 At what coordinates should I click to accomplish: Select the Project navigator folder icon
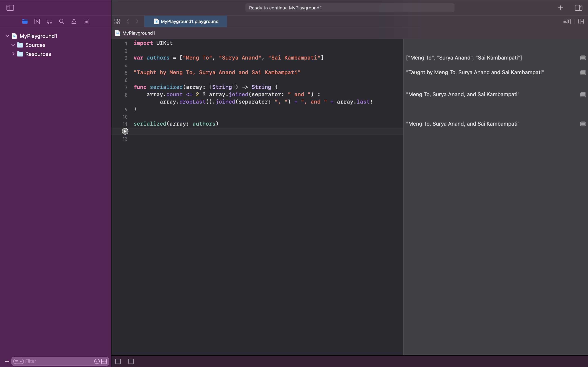coord(25,21)
